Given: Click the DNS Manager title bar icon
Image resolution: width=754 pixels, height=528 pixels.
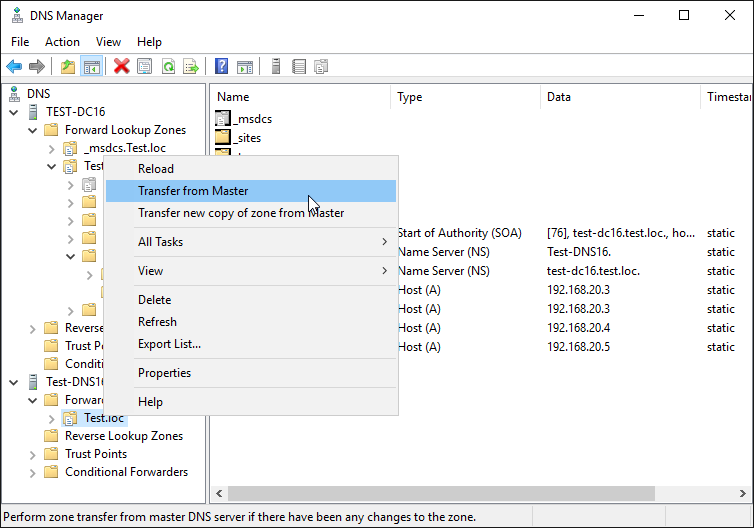Looking at the screenshot, I should (17, 15).
